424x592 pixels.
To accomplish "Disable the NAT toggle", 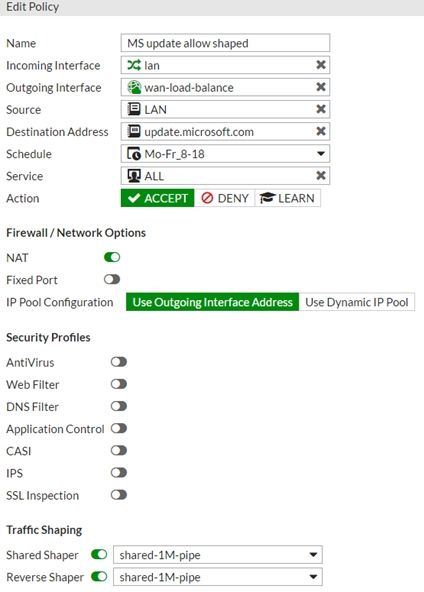I will click(112, 257).
